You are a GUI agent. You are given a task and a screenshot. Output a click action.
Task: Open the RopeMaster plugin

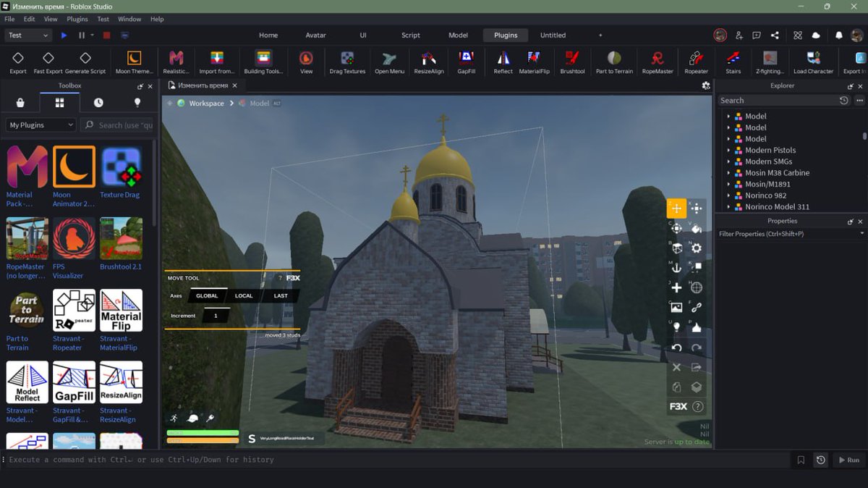coord(657,62)
